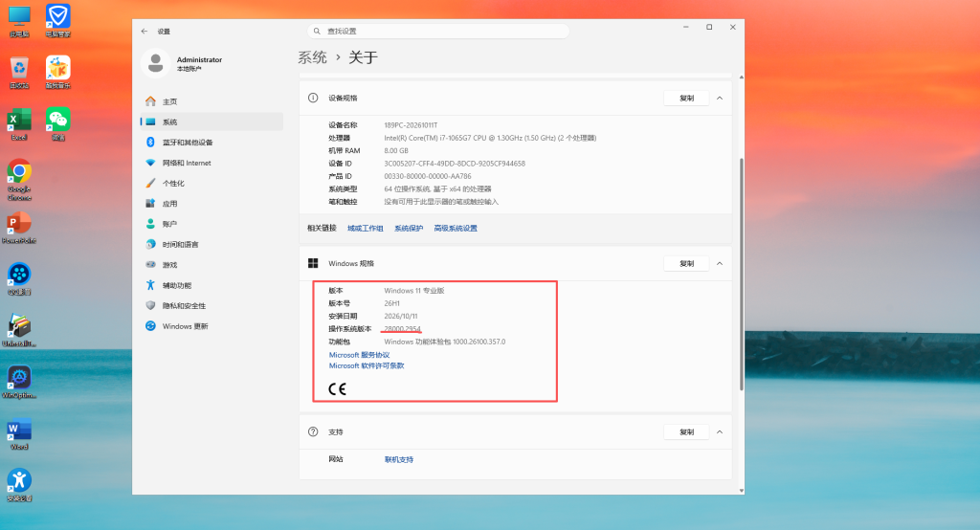Launch 微信 WeChat from the desktop
Viewport: 980px width, 530px height.
pos(58,124)
